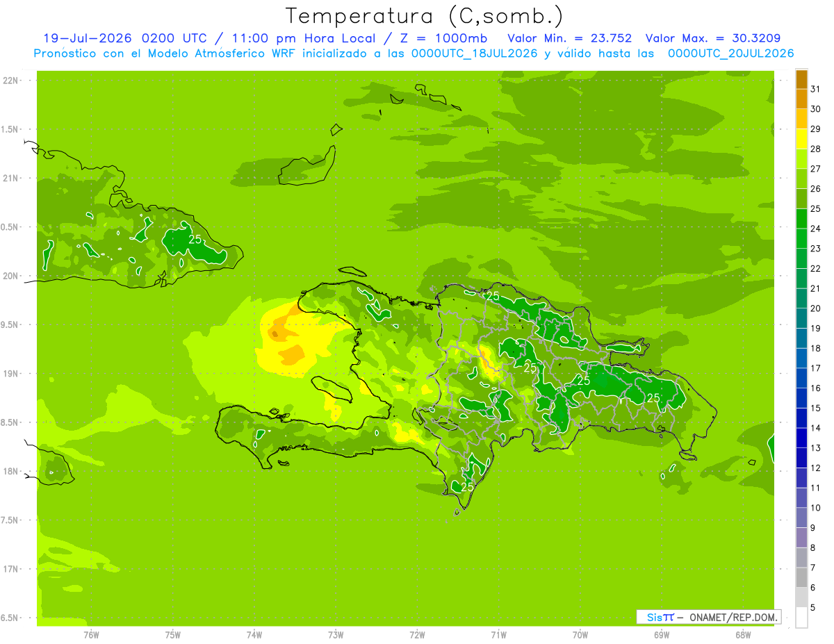
Task: Click the colorbar label "26"
Action: (815, 188)
